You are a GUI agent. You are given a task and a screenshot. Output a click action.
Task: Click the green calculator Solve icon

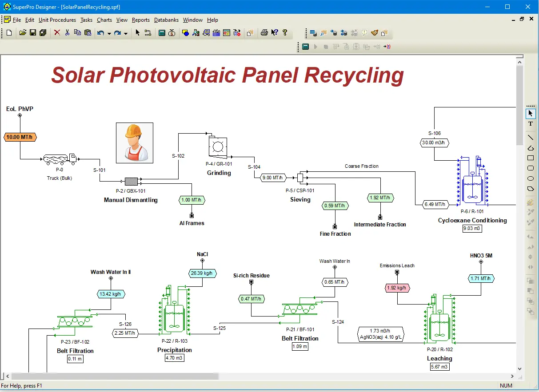pos(162,32)
